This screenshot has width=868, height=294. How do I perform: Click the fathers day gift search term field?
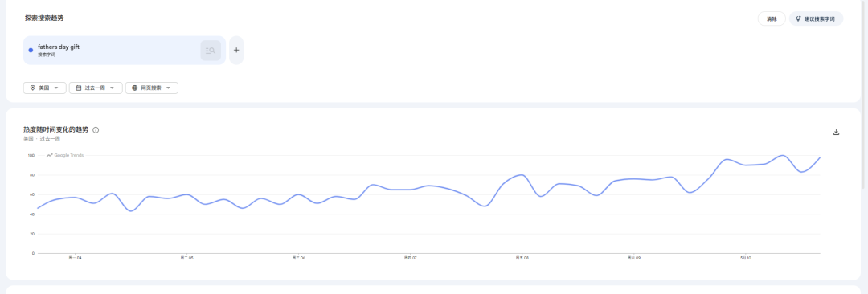(x=125, y=51)
